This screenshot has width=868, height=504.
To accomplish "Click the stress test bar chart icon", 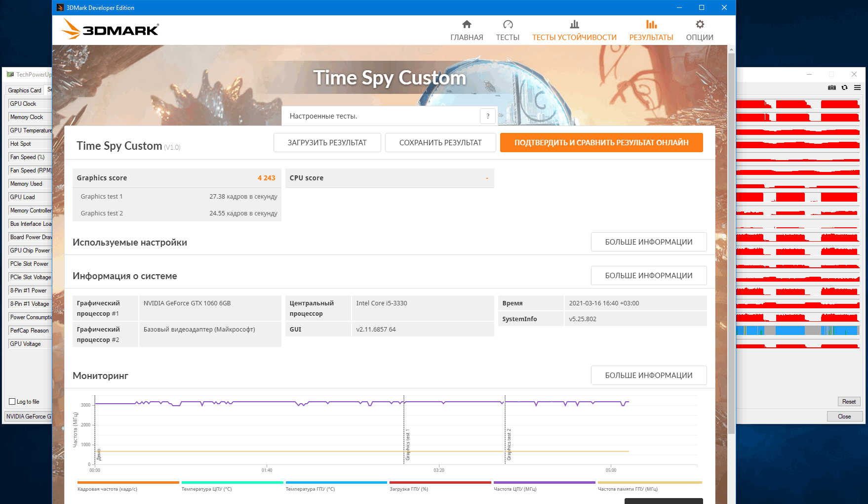I will (574, 24).
